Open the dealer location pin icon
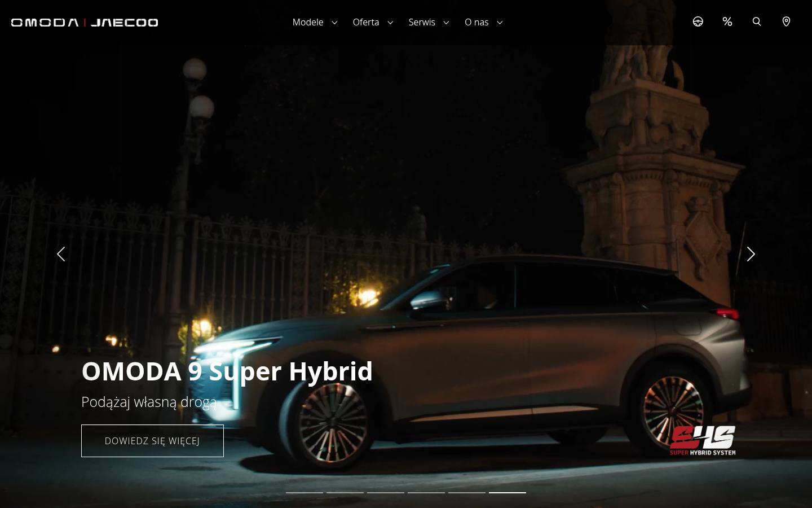Image resolution: width=812 pixels, height=508 pixels. coord(786,22)
